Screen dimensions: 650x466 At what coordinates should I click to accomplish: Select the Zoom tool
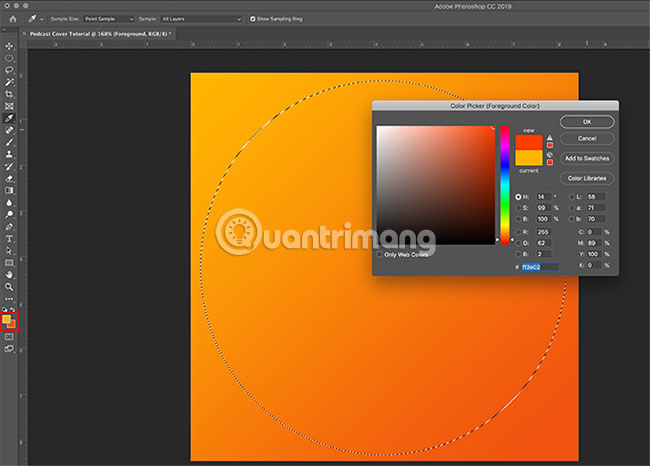point(9,287)
